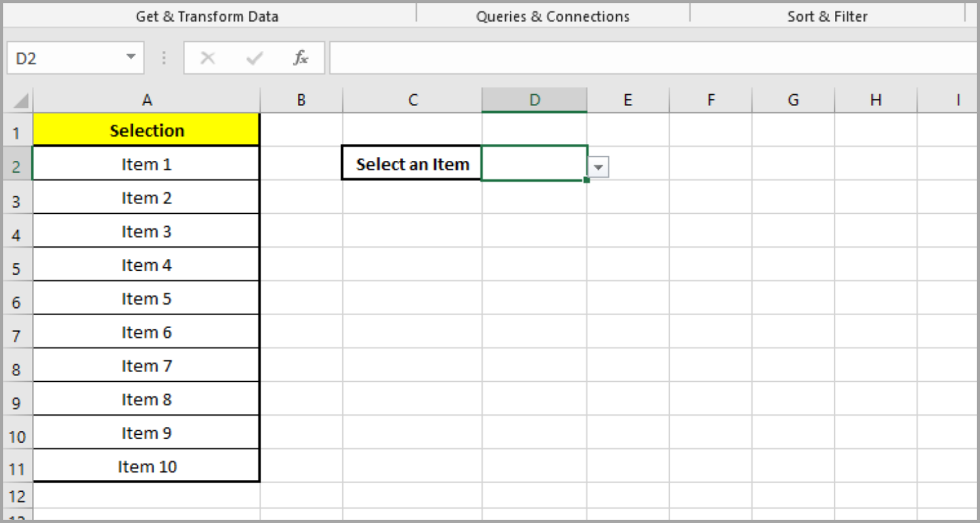980x523 pixels.
Task: Click the Enter checkmark formula bar icon
Action: click(x=253, y=58)
